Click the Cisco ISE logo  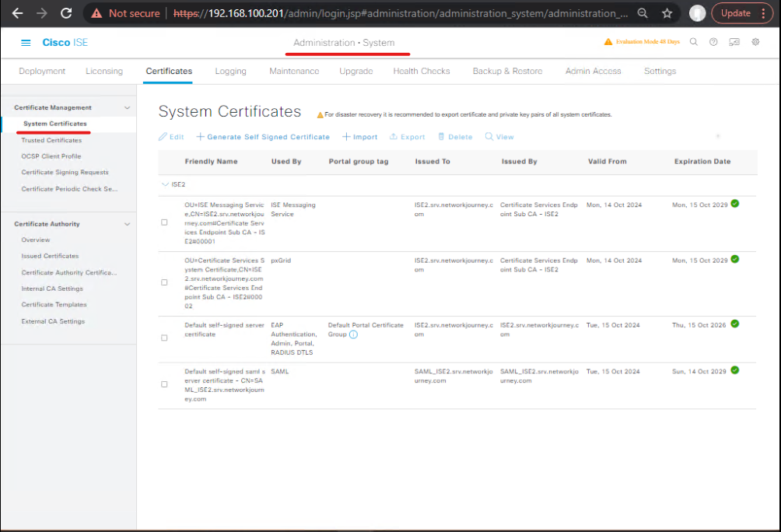coord(65,43)
